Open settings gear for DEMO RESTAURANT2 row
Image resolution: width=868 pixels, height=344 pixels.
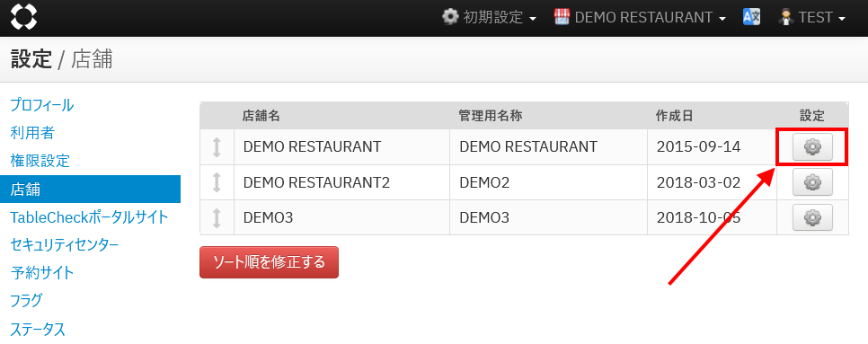[812, 182]
